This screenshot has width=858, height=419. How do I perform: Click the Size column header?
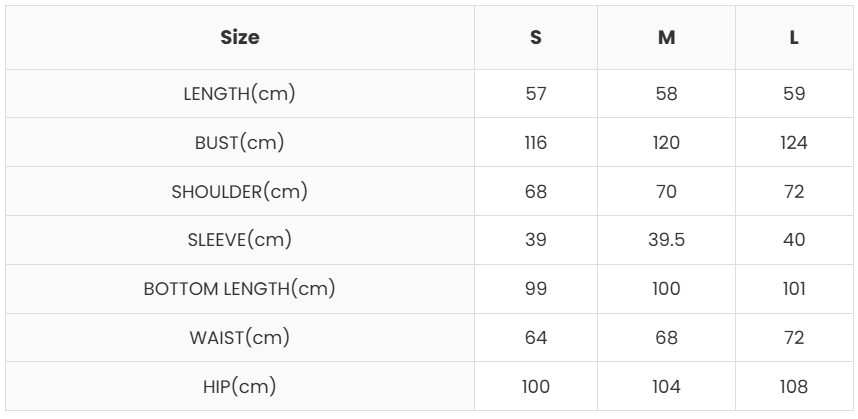click(239, 38)
